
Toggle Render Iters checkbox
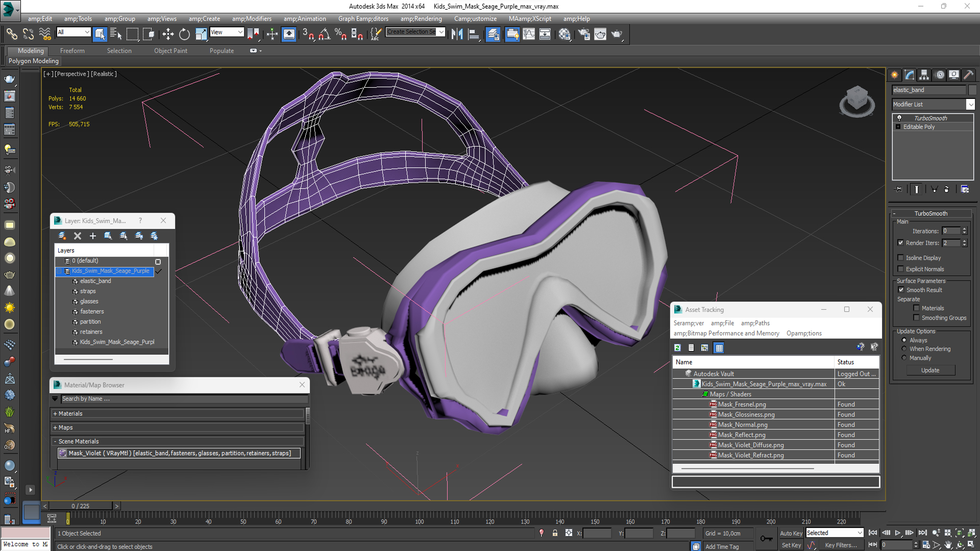point(901,243)
